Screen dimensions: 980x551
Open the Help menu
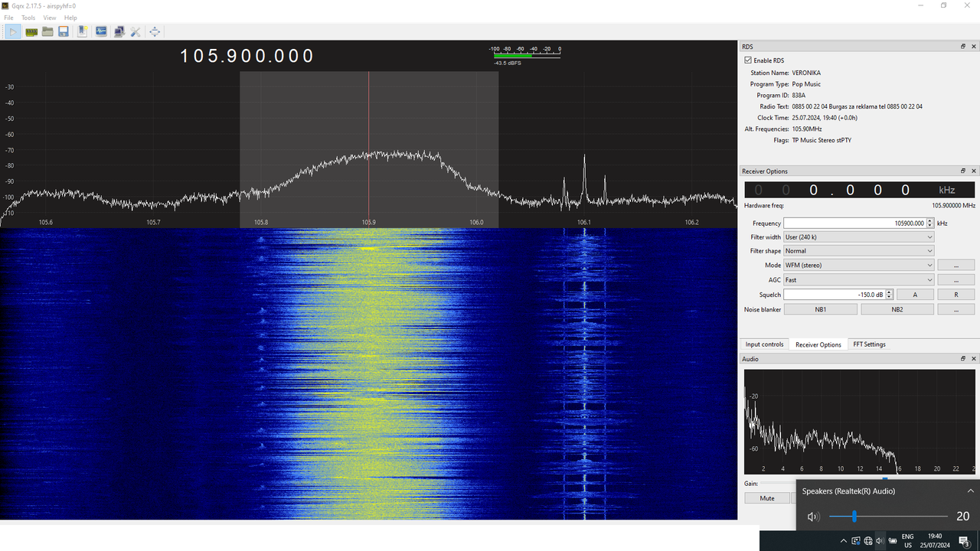70,18
